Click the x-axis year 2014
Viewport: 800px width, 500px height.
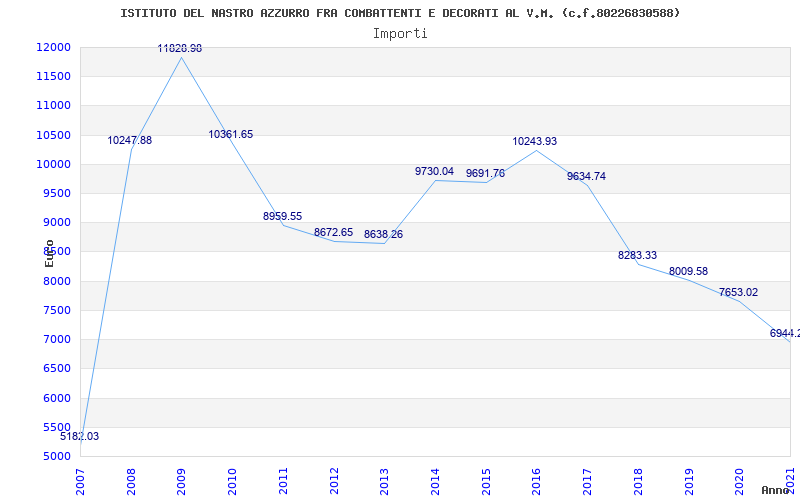[435, 481]
